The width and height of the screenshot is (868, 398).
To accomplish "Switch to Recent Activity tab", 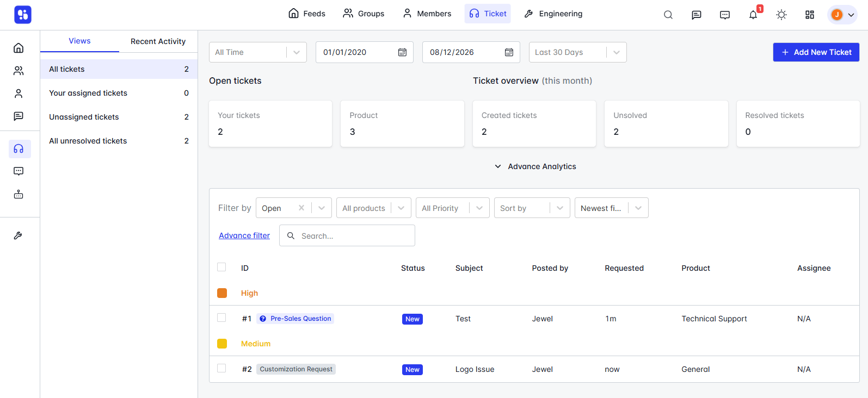I will [158, 41].
